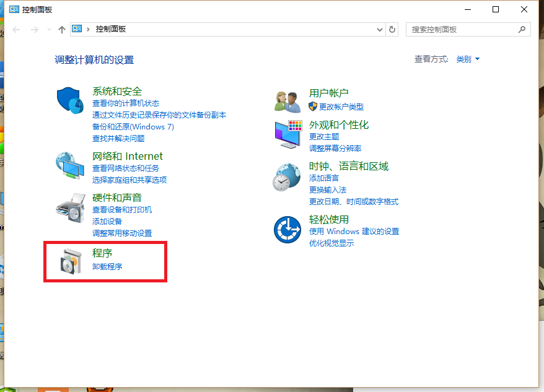Minimize the Control Panel window
Screen dimensions: 544x392
click(468, 9)
